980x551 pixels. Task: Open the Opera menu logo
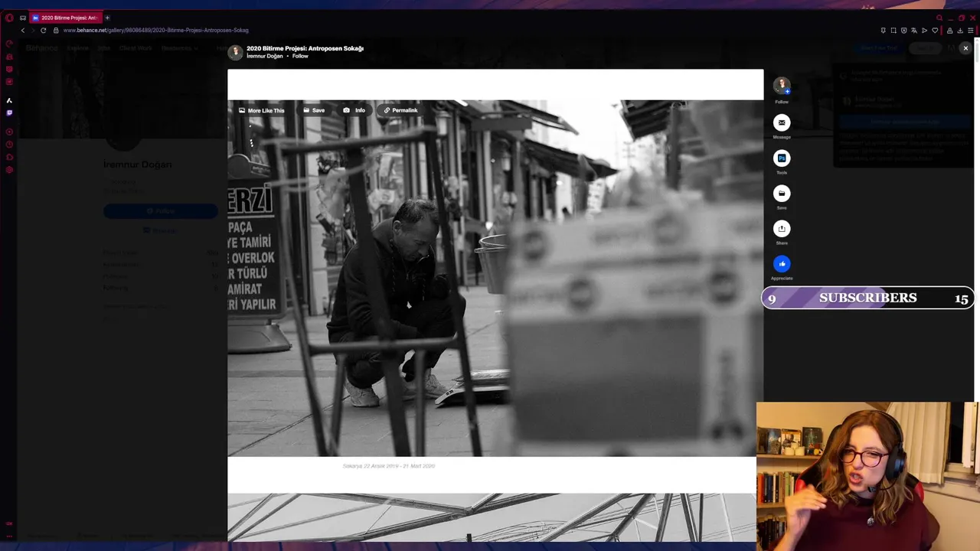tap(9, 18)
